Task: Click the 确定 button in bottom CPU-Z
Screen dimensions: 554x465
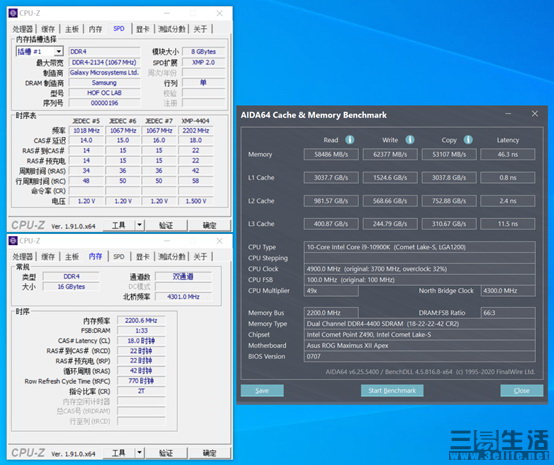Action: coord(209,453)
